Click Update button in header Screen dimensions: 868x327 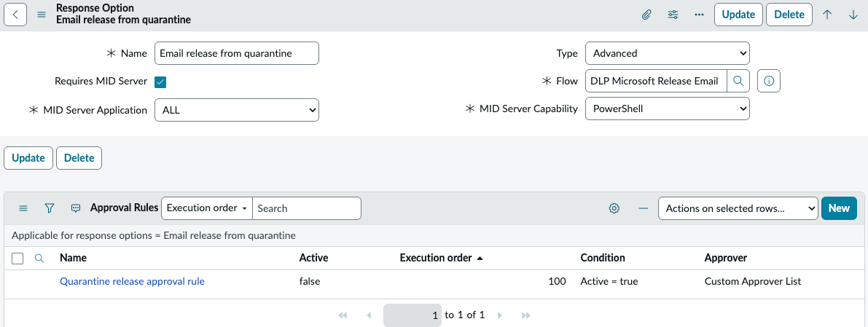coord(738,15)
